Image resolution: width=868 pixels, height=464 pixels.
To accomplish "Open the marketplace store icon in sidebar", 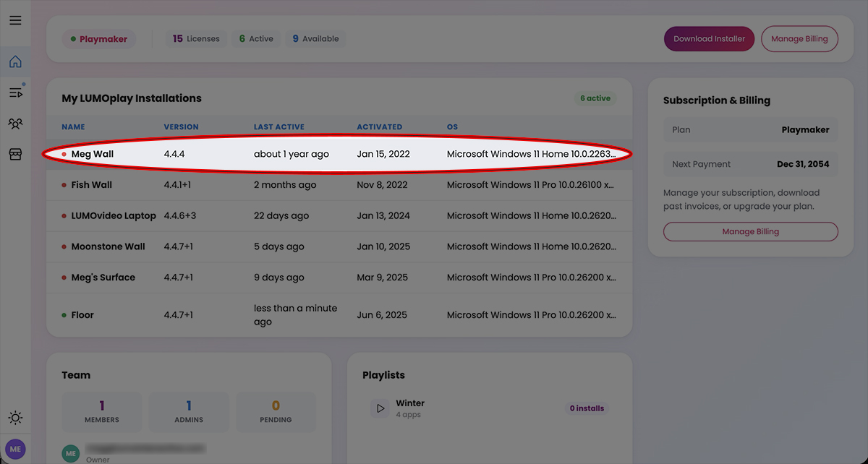I will [15, 154].
